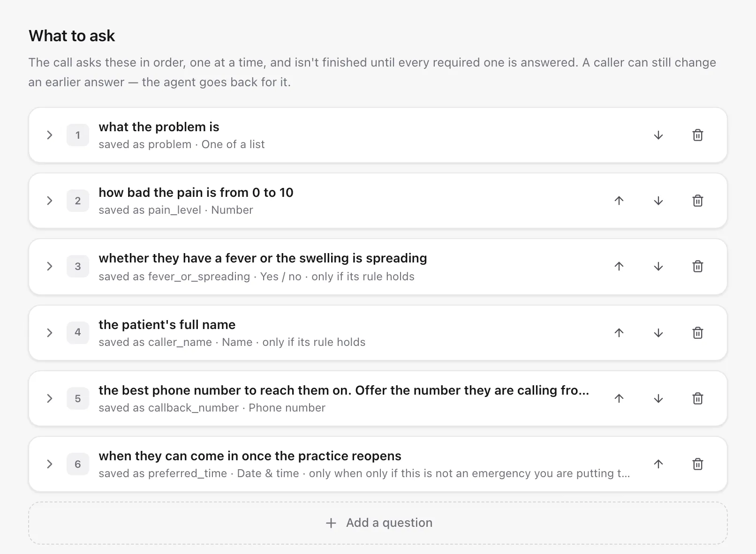
Task: Delete the best phone number question
Action: (698, 398)
